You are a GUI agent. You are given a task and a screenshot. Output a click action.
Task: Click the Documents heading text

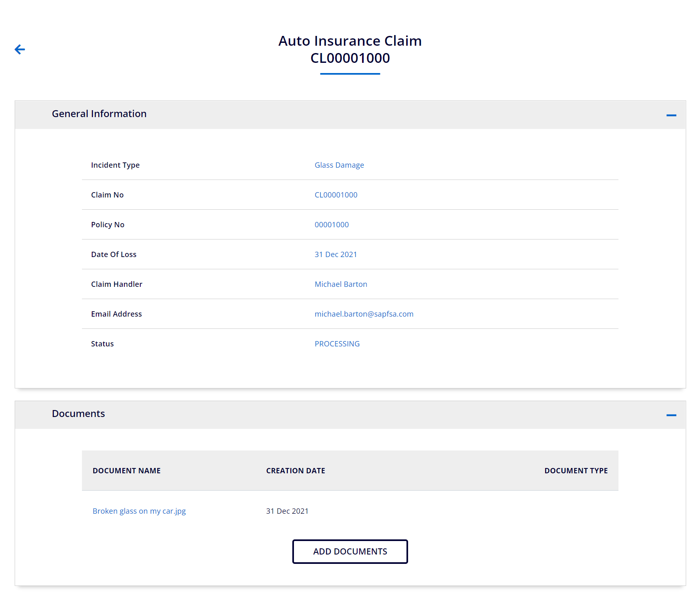[x=78, y=414]
